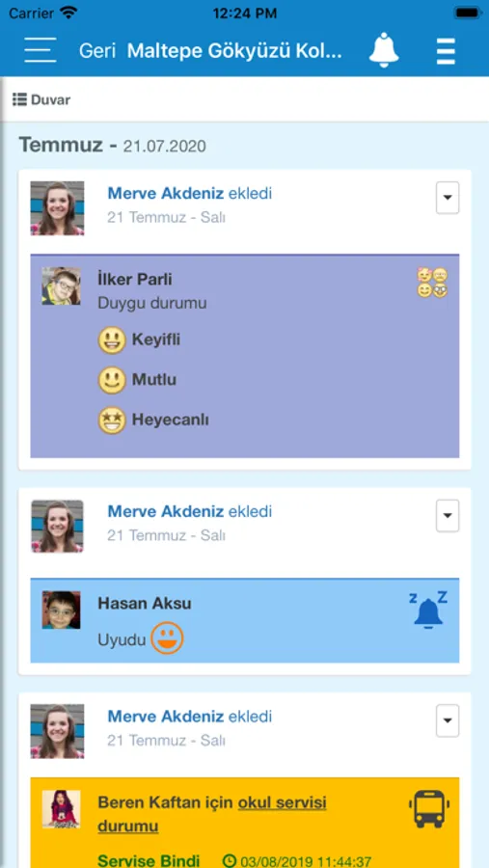This screenshot has height=868, width=489.
Task: Tap the notification bell icon
Action: point(384,50)
